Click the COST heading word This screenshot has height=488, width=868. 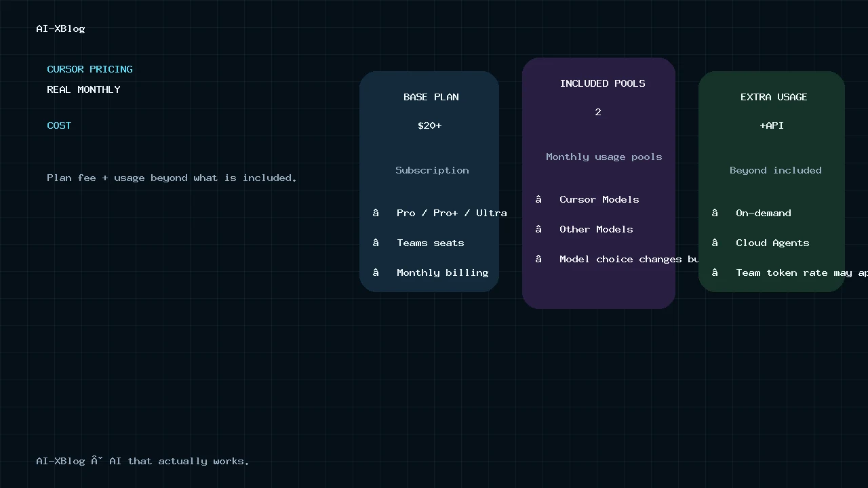59,125
